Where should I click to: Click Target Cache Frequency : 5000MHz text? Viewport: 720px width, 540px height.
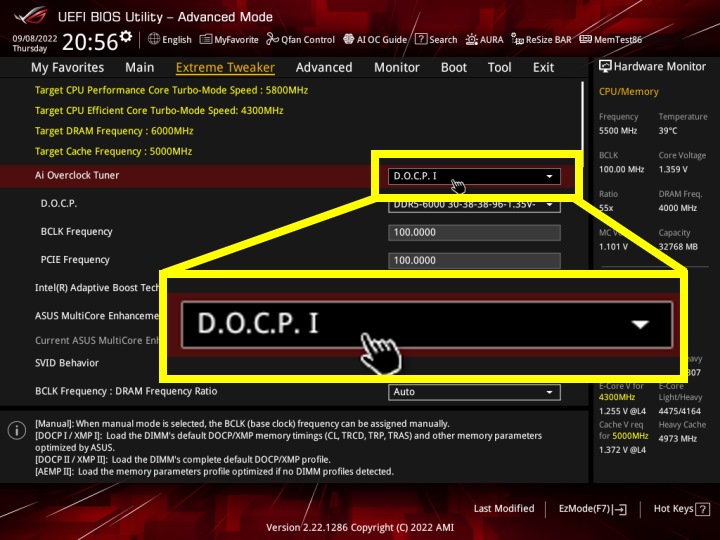coord(113,152)
